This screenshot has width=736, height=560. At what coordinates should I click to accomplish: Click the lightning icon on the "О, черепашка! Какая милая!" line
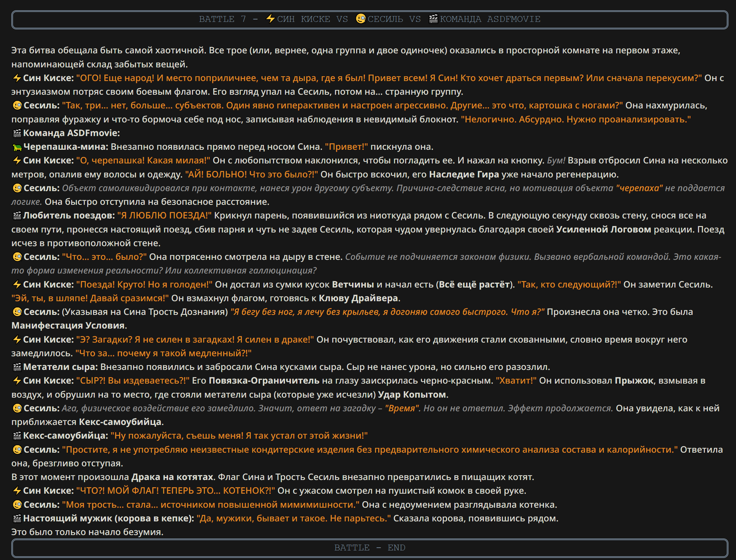coord(17,161)
